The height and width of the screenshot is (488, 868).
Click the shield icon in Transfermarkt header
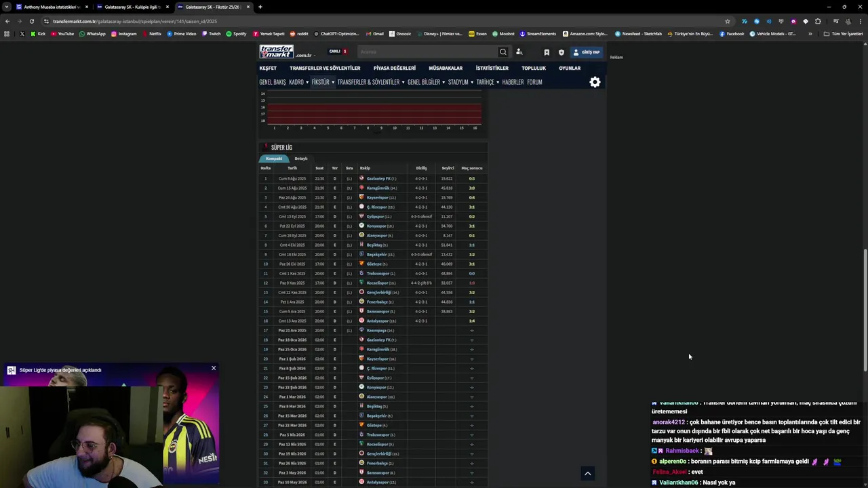click(x=561, y=52)
